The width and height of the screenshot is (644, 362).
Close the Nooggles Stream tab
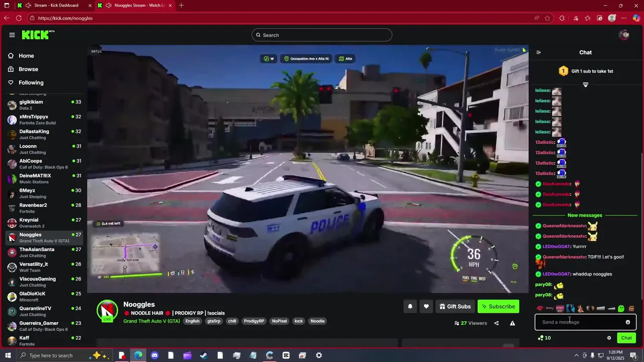pos(170,6)
